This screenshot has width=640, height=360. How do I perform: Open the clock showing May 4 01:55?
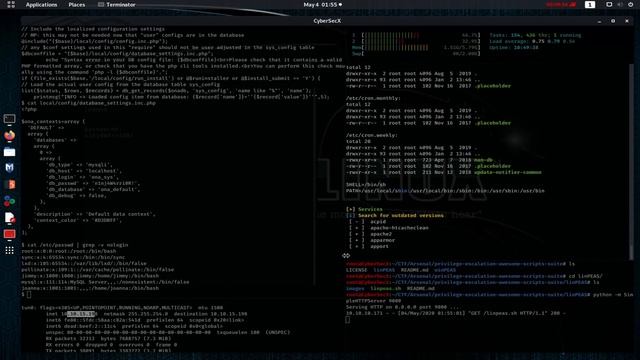pyautogui.click(x=322, y=4)
